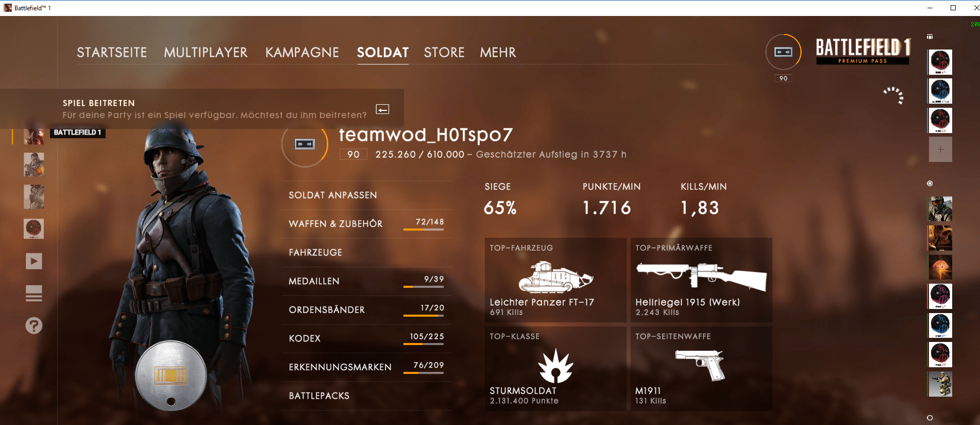Click the online status circle above friends list
The height and width of the screenshot is (425, 980).
pyautogui.click(x=930, y=184)
